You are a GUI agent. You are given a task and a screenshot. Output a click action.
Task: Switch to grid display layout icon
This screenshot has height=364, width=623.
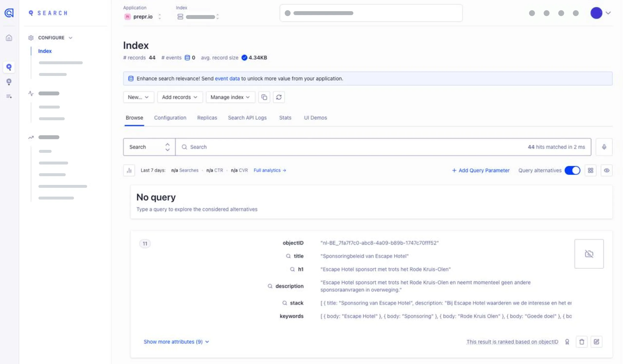[590, 171]
